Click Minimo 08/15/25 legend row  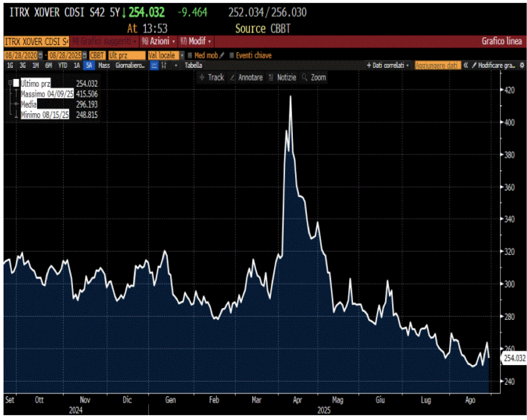[x=45, y=115]
